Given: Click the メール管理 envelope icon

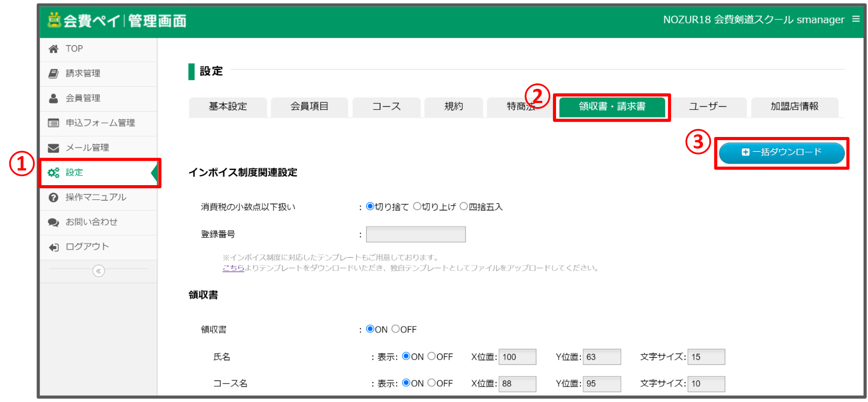Looking at the screenshot, I should pos(54,148).
